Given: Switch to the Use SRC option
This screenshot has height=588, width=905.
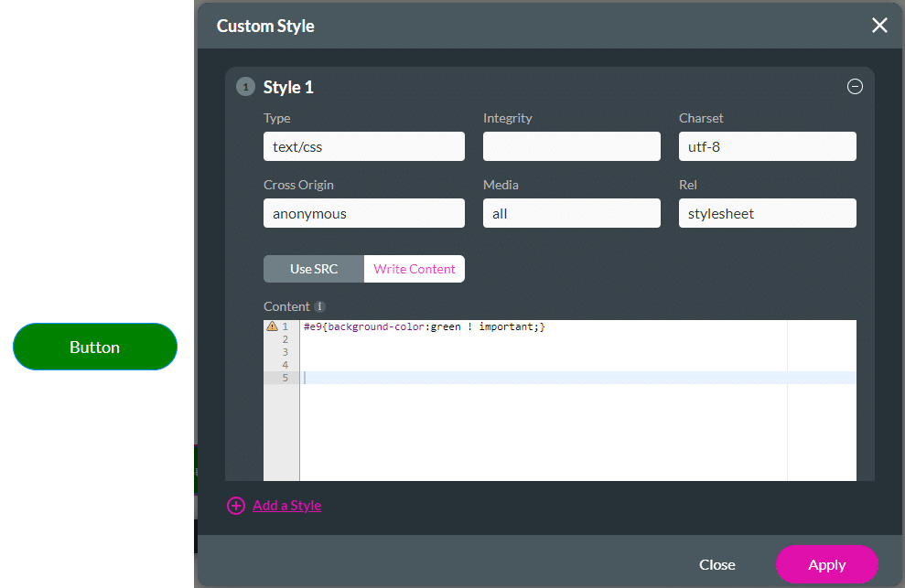Looking at the screenshot, I should 312,269.
